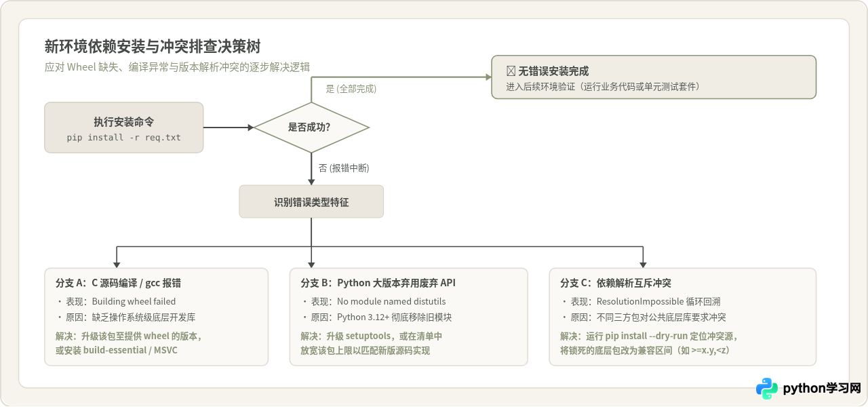Click the Python logo icon

click(x=767, y=389)
